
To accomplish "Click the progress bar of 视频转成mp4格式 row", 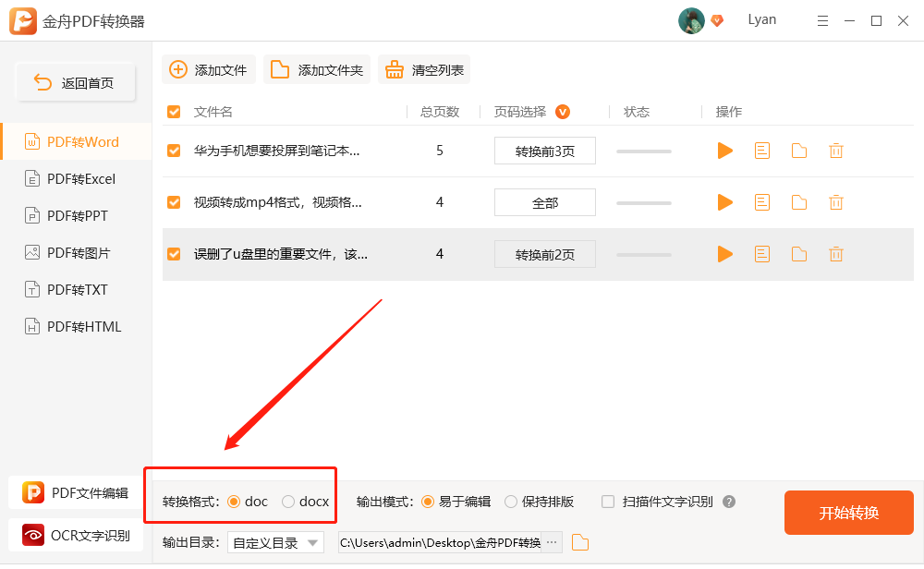I will pos(643,203).
